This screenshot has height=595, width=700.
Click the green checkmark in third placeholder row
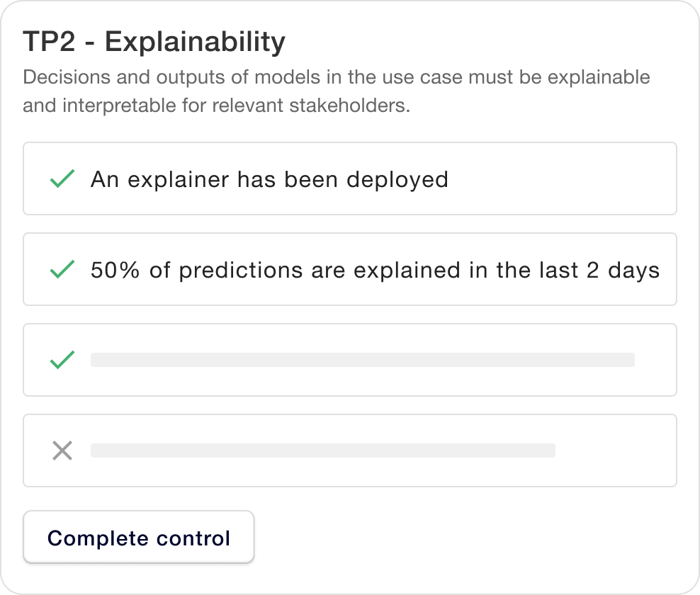(62, 360)
